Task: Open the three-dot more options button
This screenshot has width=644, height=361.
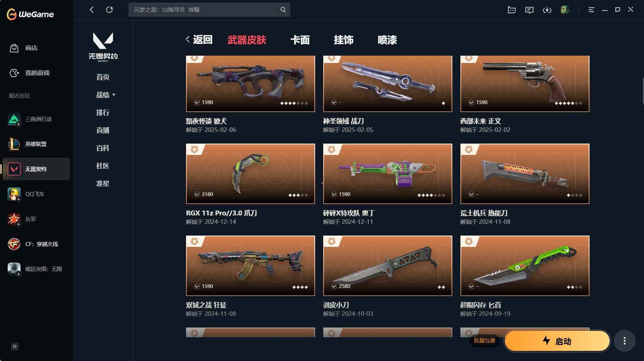Action: 625,341
